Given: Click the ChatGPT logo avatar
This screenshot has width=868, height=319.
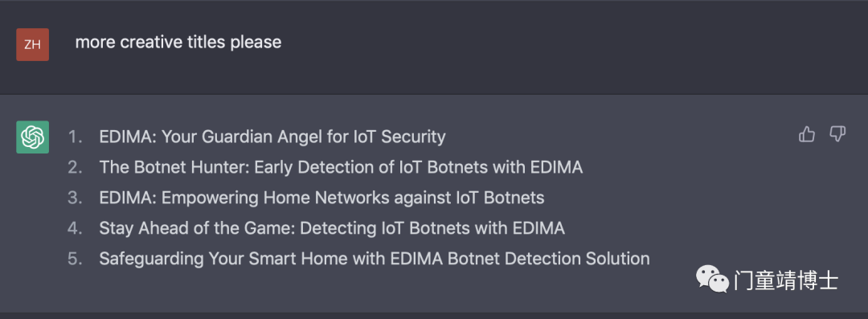Looking at the screenshot, I should [33, 137].
